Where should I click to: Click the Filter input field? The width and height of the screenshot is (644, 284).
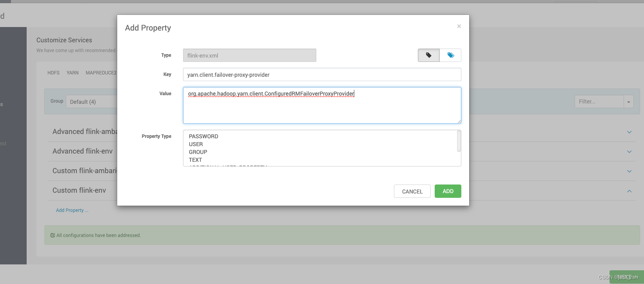[599, 101]
